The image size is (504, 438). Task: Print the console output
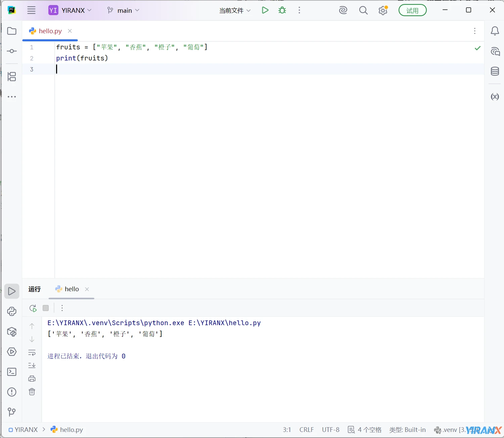click(x=32, y=379)
